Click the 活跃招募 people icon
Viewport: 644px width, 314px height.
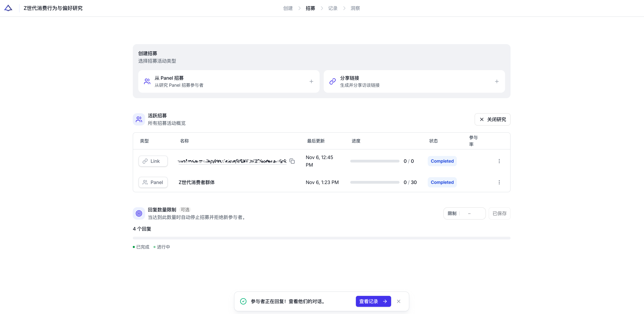(139, 119)
